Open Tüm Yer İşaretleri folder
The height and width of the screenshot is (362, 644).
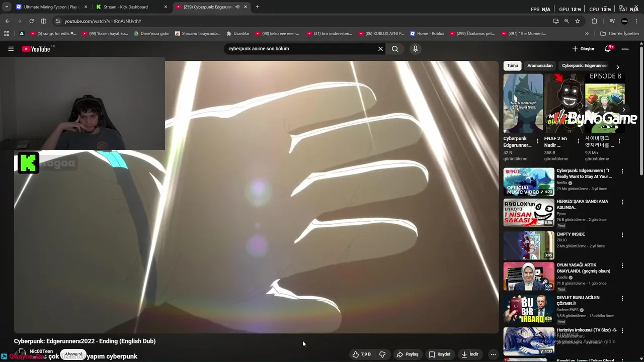click(x=619, y=34)
